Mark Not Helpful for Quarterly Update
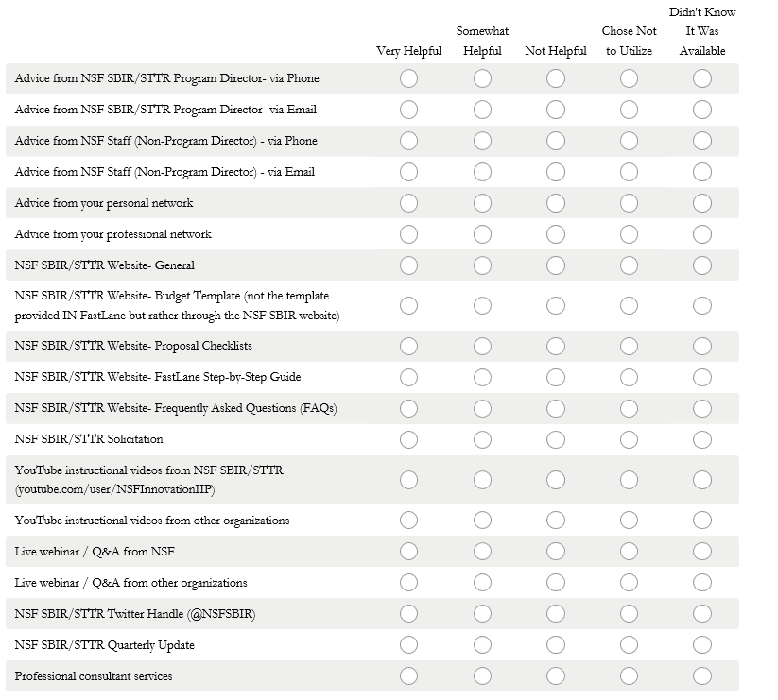Viewport: 778px width, 700px height. point(556,645)
